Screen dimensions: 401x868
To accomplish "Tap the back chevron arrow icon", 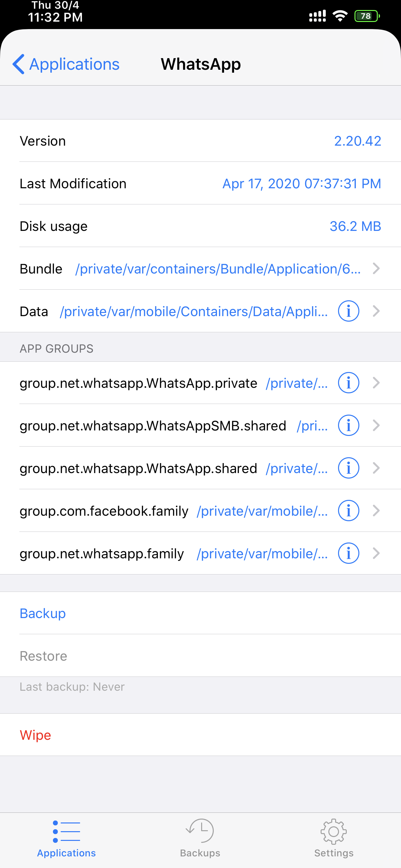I will [18, 64].
